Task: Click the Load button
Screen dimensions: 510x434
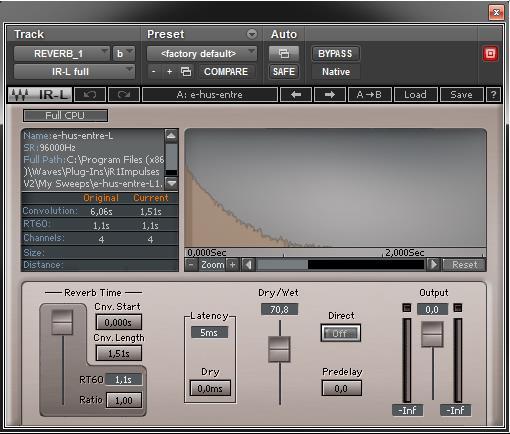Action: pos(415,95)
